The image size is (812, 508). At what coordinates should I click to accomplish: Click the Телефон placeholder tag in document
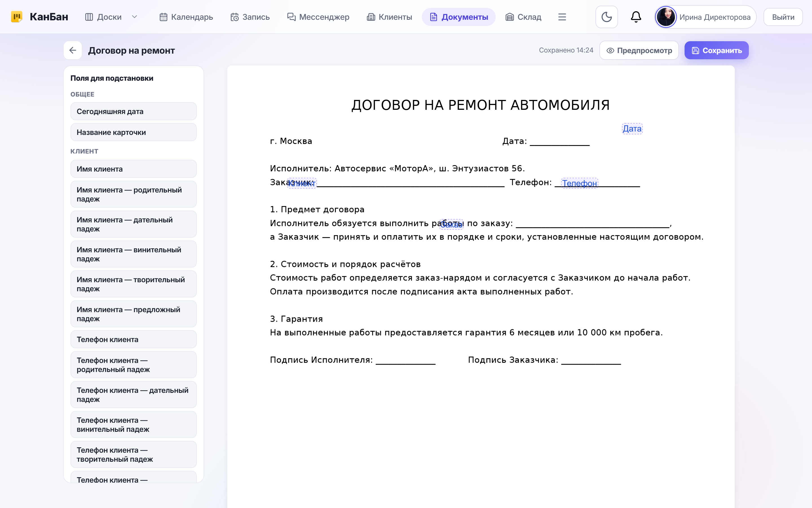coord(579,183)
